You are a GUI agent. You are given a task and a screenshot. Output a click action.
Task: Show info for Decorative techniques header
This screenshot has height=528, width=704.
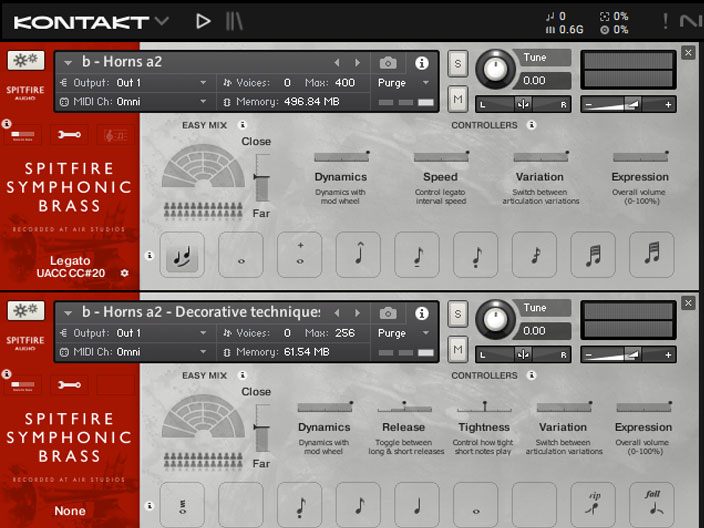pyautogui.click(x=421, y=313)
